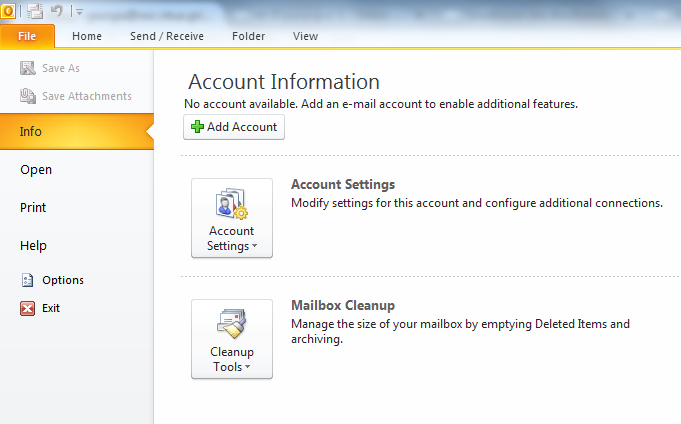Click the Account Settings people-and-gear icon
The height and width of the screenshot is (424, 681).
(x=232, y=203)
